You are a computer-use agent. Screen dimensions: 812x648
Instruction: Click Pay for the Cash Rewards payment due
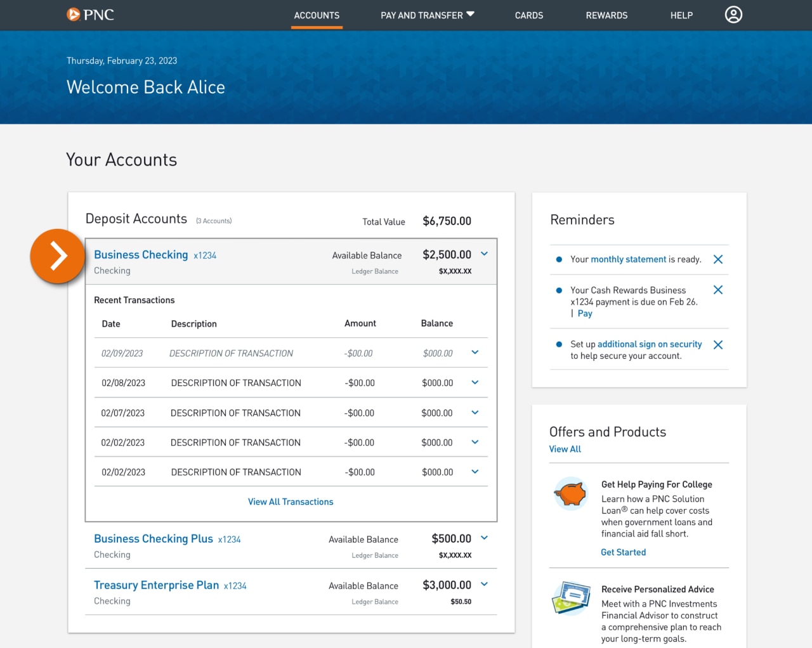point(584,313)
